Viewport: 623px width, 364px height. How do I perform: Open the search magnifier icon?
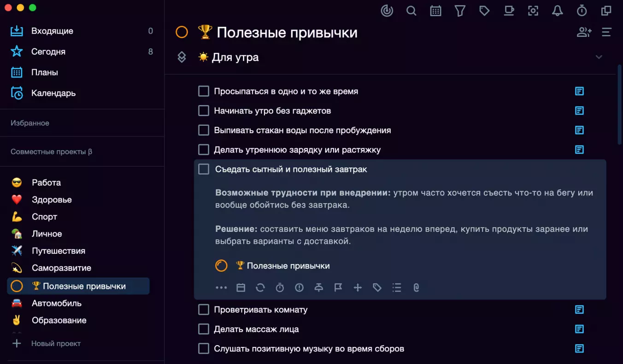pos(411,11)
